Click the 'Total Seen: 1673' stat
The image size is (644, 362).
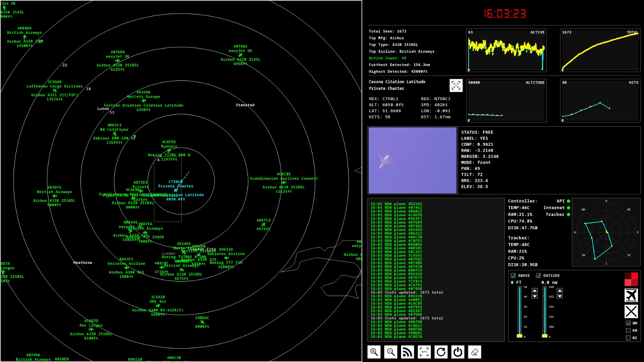pyautogui.click(x=388, y=31)
